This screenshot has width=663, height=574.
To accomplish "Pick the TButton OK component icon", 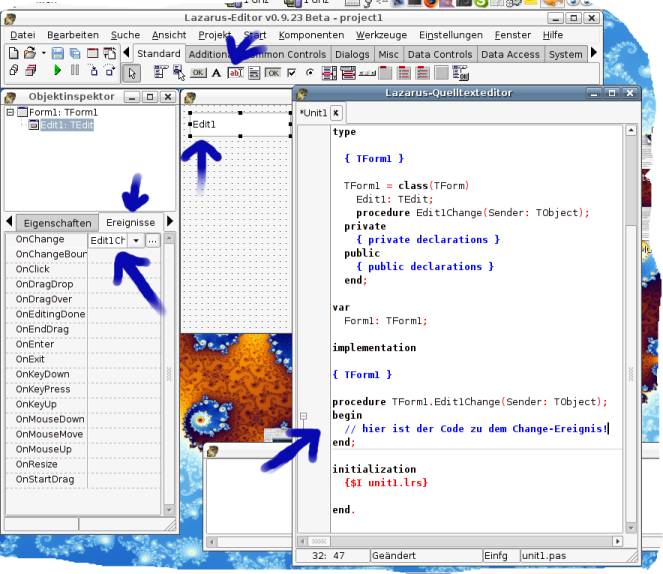I will pos(198,73).
